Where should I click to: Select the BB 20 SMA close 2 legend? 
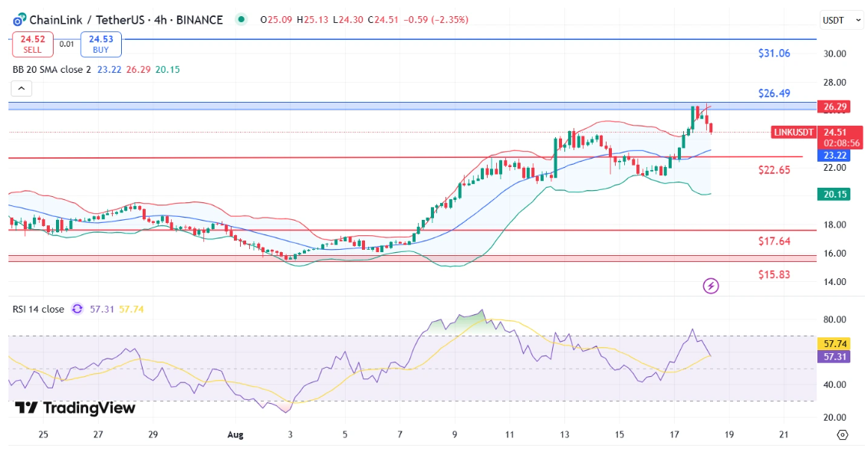(x=51, y=70)
